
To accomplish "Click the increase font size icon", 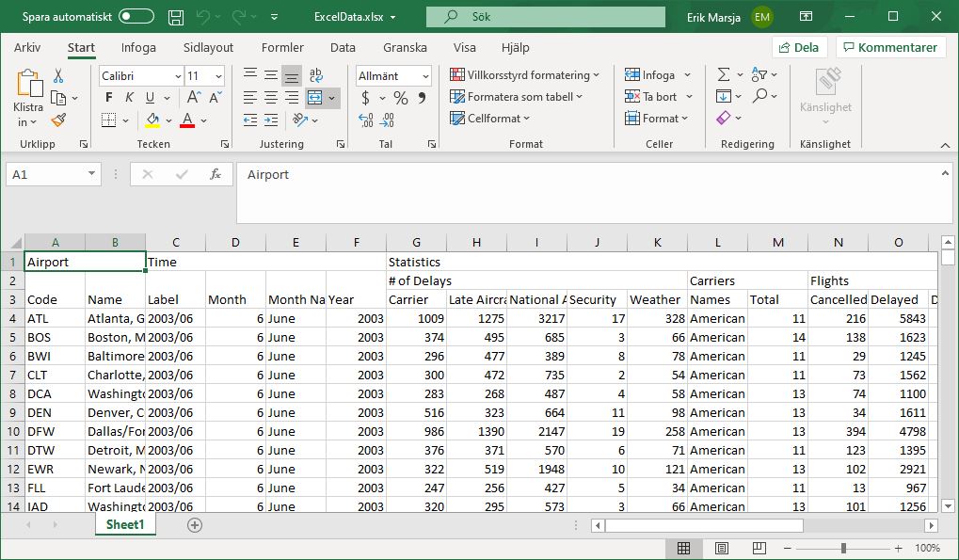I will point(193,98).
